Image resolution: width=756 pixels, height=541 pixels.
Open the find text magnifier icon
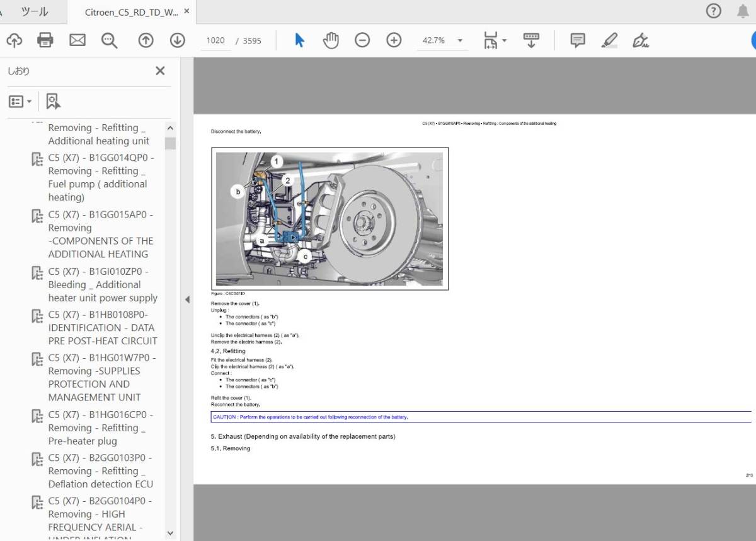110,40
